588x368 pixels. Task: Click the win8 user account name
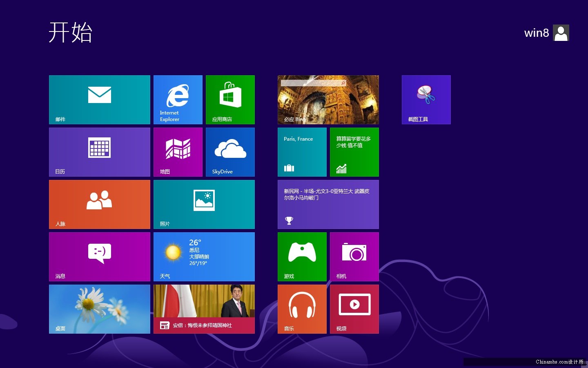537,33
